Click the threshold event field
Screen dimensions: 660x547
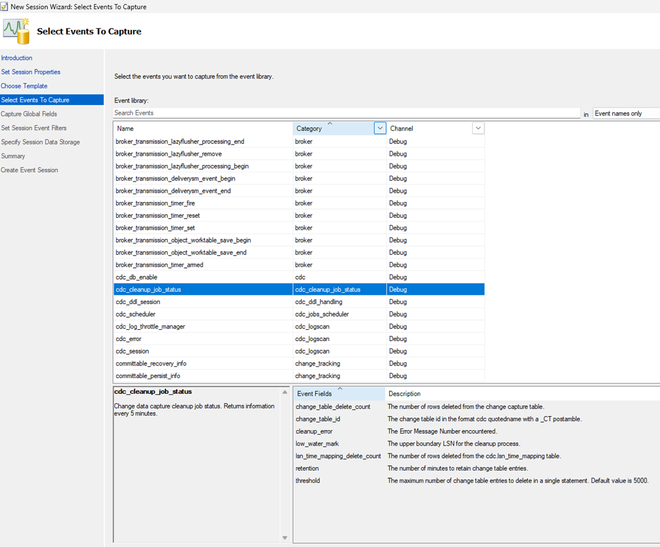(x=308, y=481)
